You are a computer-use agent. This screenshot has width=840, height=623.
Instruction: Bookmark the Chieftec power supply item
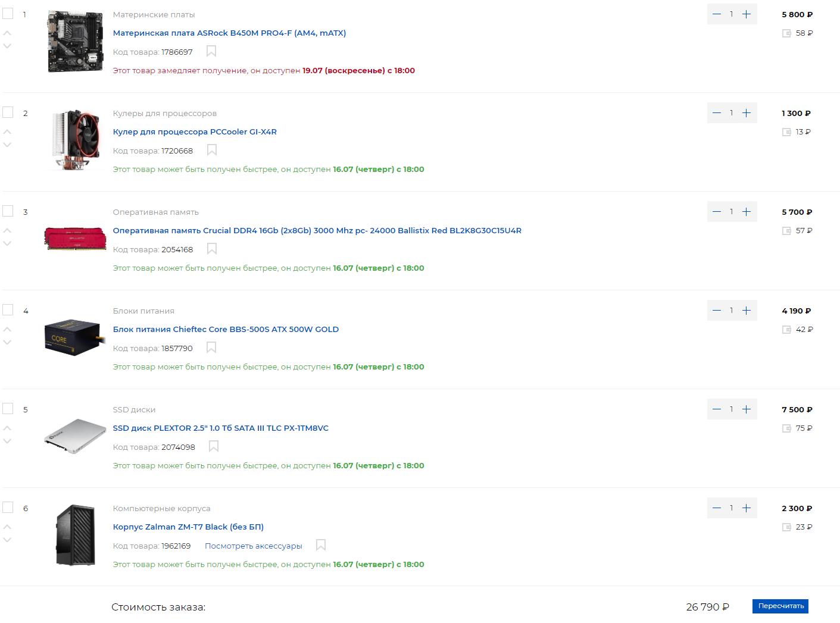click(211, 347)
